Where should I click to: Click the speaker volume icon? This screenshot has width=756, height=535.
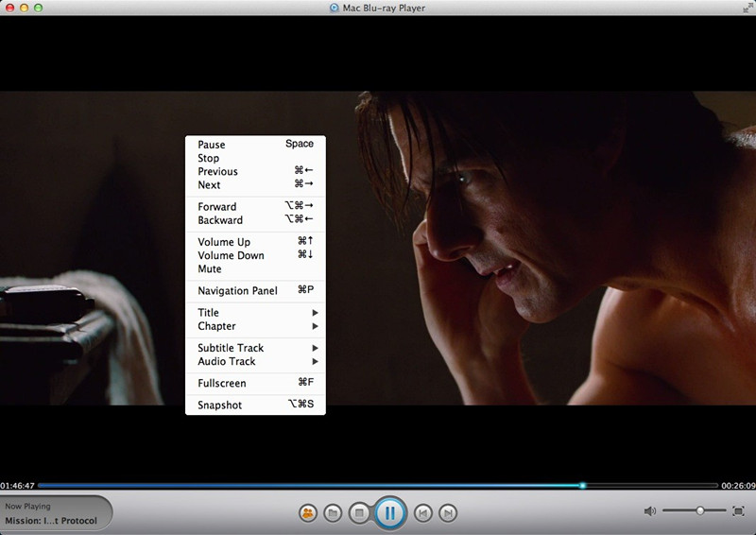[650, 511]
